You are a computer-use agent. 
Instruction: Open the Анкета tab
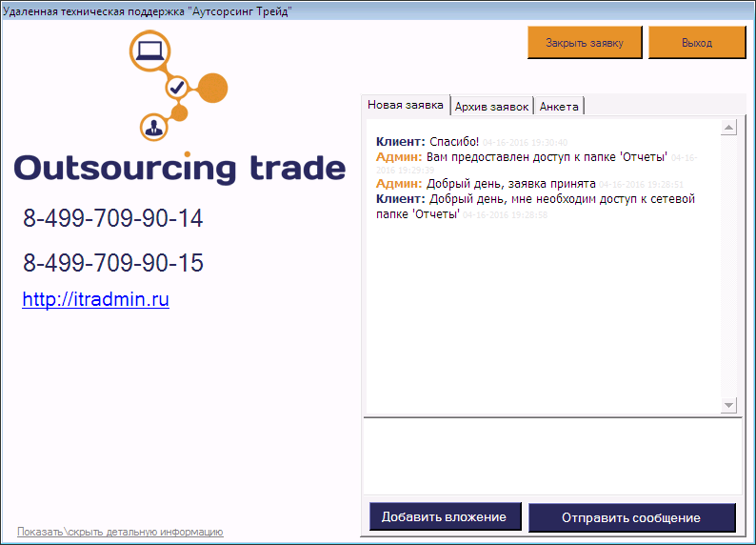[x=559, y=107]
